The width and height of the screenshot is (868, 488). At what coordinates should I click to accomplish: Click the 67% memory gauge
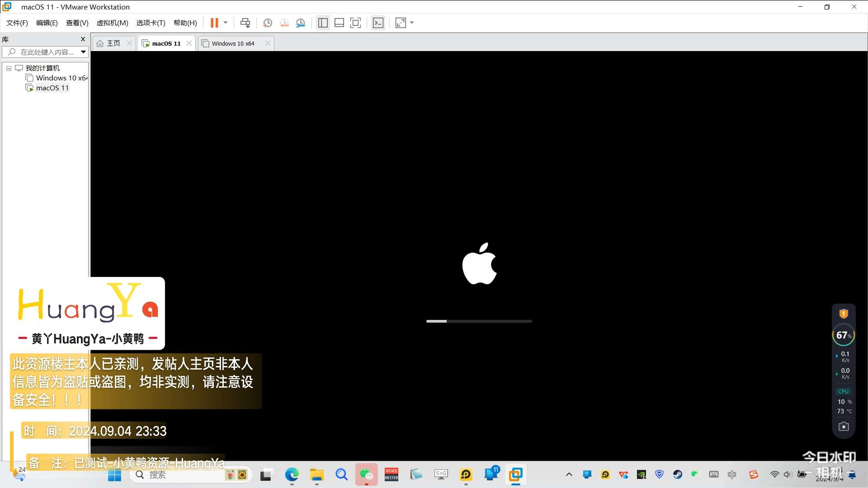844,335
